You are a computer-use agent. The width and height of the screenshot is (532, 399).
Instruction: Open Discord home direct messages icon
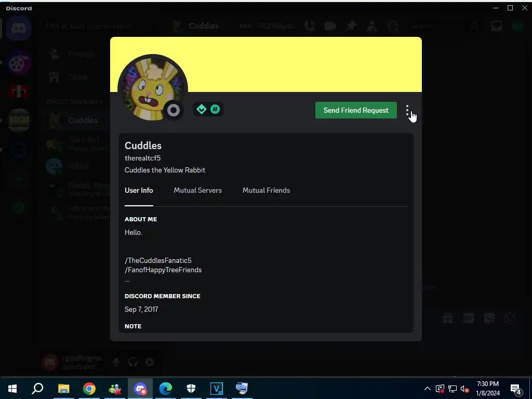(x=19, y=28)
